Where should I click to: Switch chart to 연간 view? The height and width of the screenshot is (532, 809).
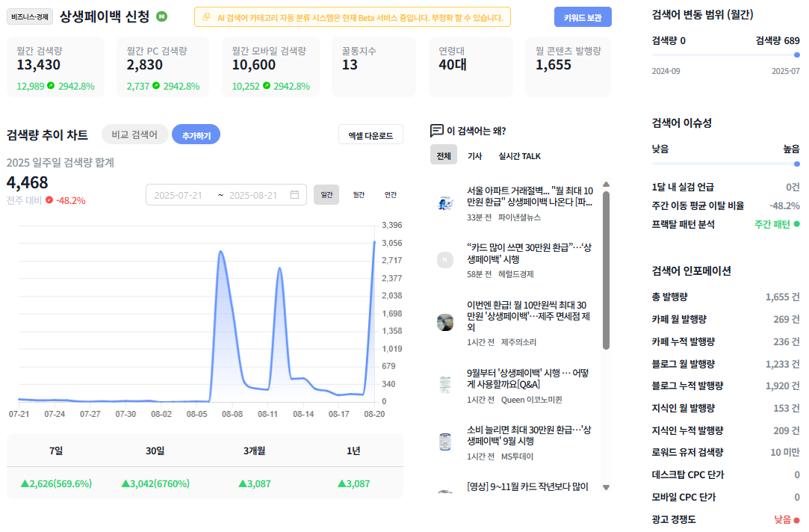click(391, 194)
